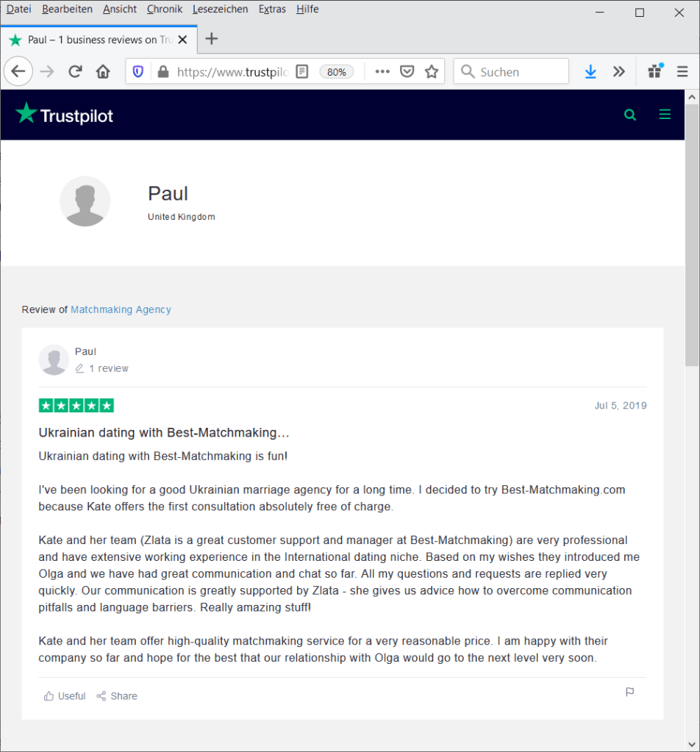This screenshot has height=752, width=700.
Task: Open page actions three-dot menu
Action: click(382, 72)
